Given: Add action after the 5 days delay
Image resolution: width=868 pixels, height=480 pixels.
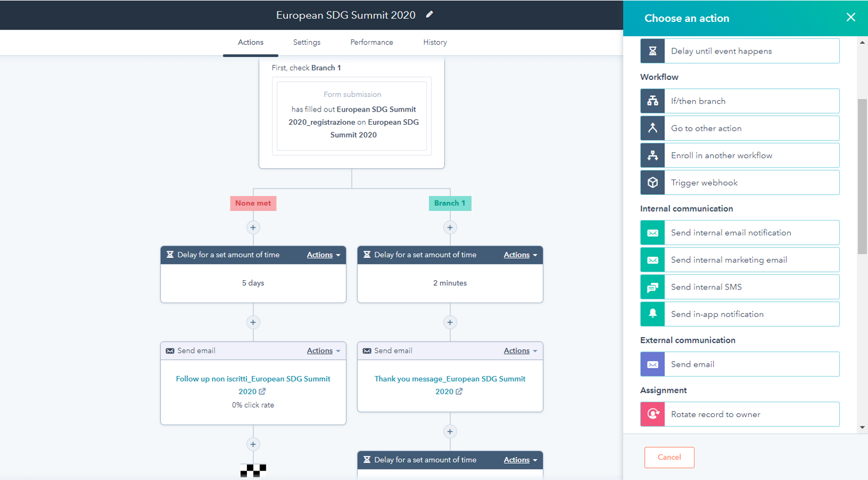Looking at the screenshot, I should 253,322.
